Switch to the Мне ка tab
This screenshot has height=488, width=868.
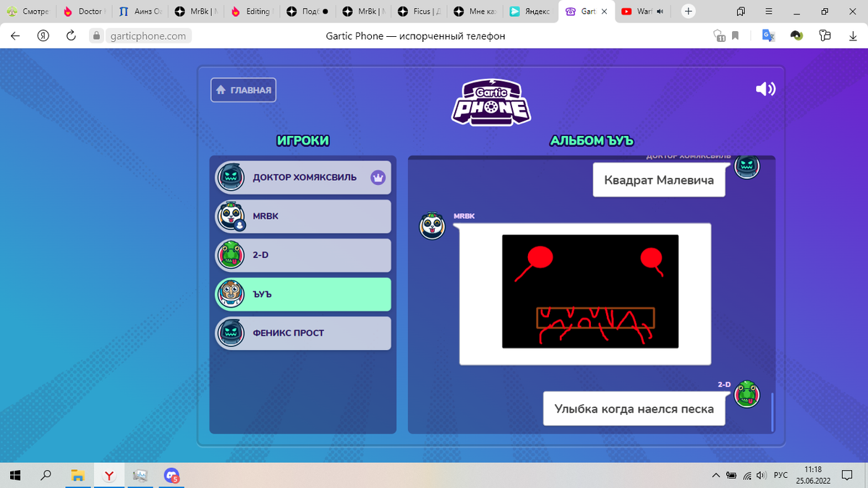475,12
